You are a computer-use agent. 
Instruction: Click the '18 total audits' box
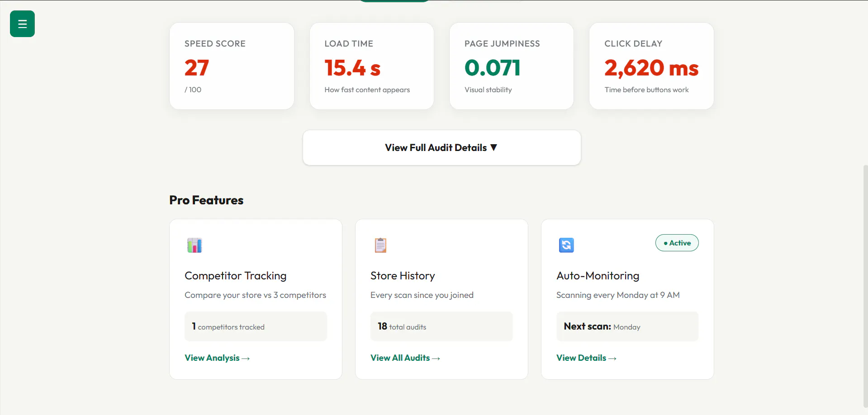coord(441,326)
